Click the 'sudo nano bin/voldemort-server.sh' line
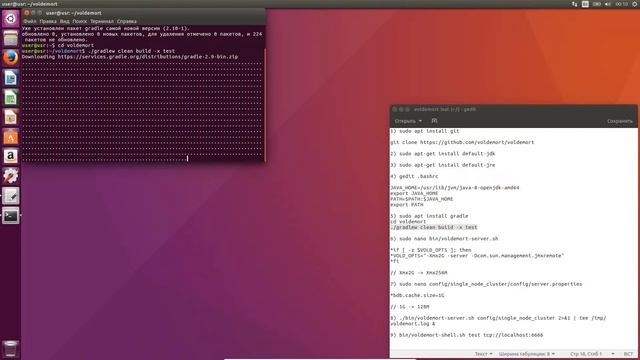 coord(444,239)
